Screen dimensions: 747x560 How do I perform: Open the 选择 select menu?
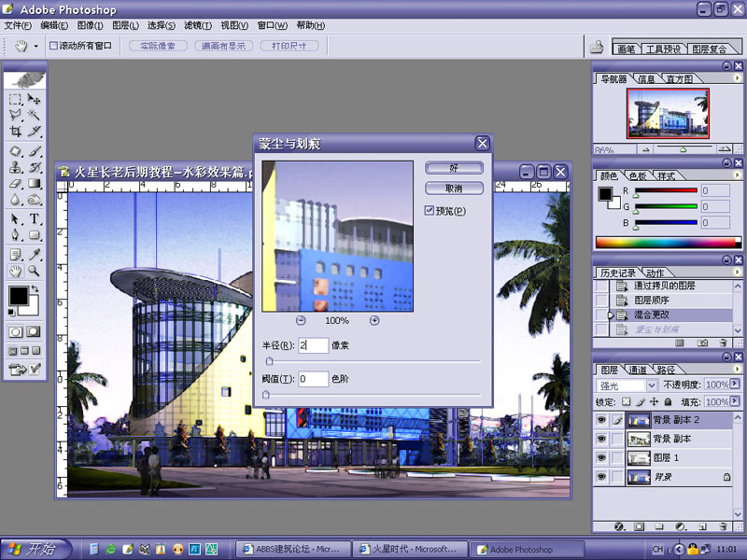[161, 25]
